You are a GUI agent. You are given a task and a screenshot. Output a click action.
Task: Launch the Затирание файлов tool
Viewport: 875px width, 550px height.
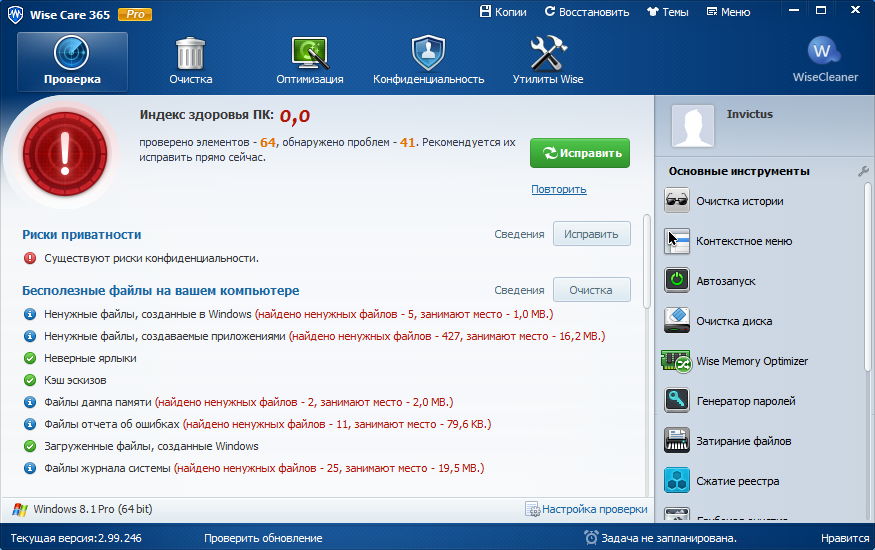coord(677,441)
